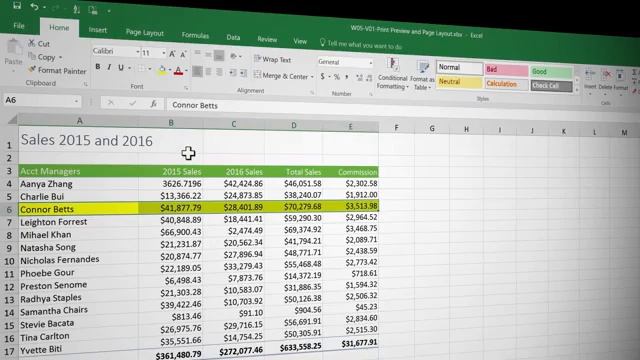The width and height of the screenshot is (640, 360).
Task: Open the Name Box dropdown arrow
Action: point(76,101)
